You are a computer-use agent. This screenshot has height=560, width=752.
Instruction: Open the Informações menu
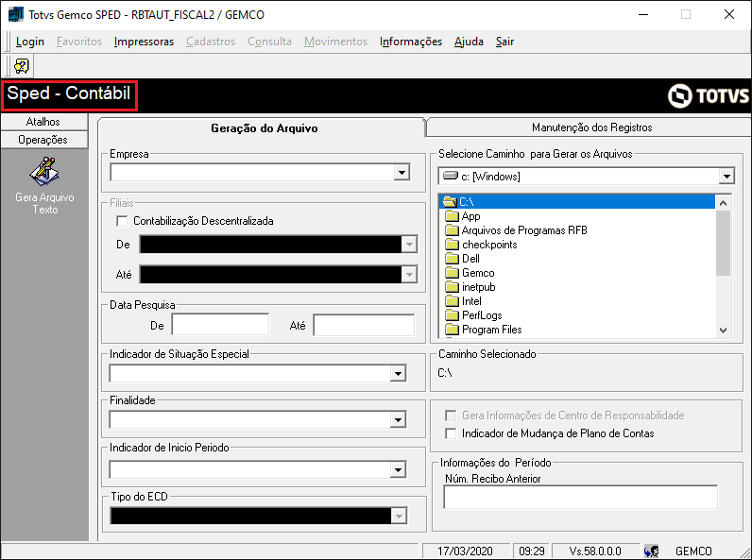[x=411, y=42]
